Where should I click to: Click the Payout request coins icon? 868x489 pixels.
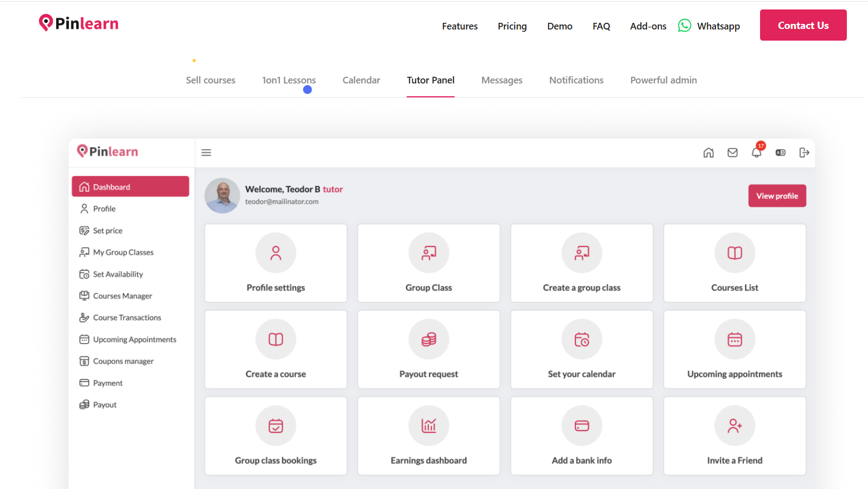(x=429, y=339)
